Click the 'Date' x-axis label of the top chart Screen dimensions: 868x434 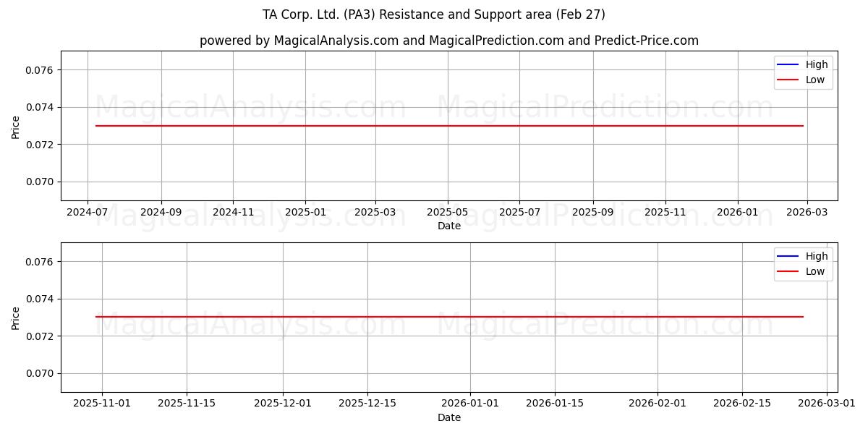pos(449,226)
